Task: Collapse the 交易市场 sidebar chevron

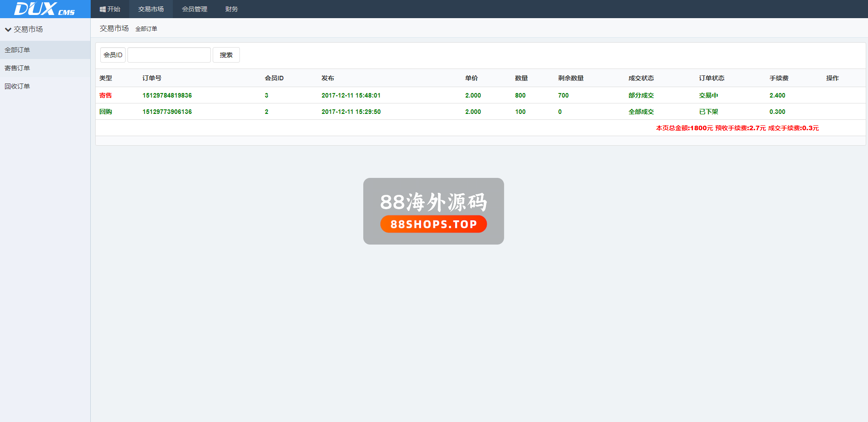Action: [8, 29]
